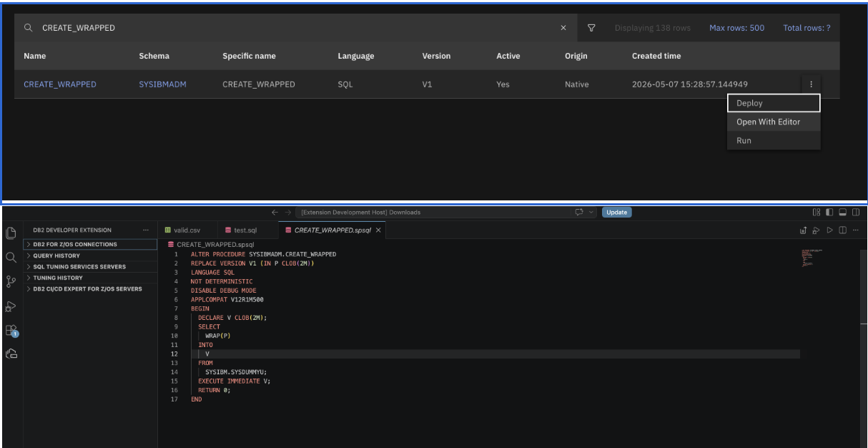The height and width of the screenshot is (448, 868).
Task: Open Customize Layout icon in title bar
Action: pos(817,213)
